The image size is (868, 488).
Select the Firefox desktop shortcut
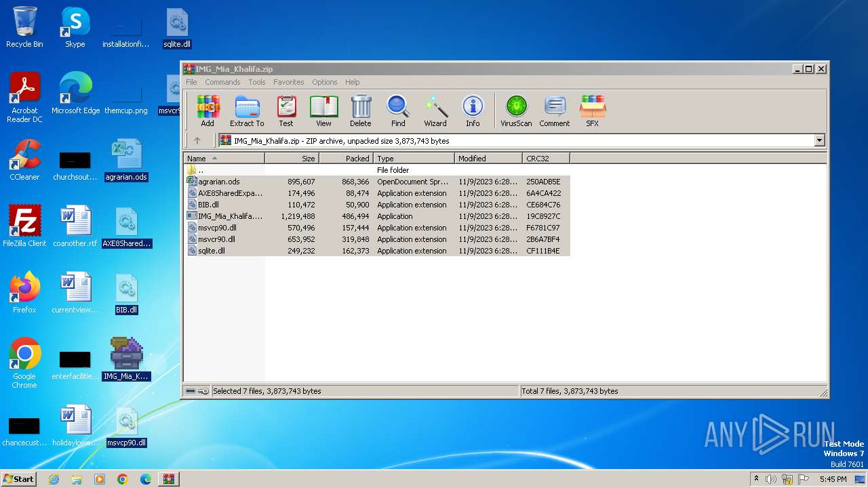[x=24, y=293]
